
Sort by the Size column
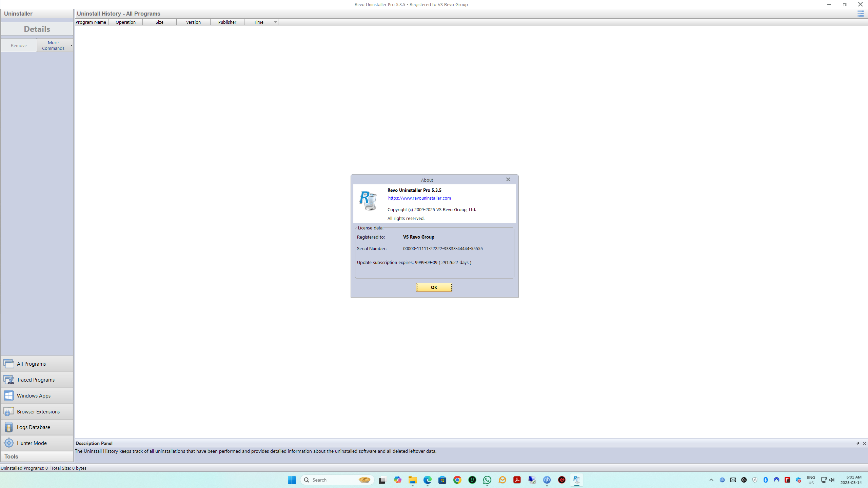click(x=159, y=22)
